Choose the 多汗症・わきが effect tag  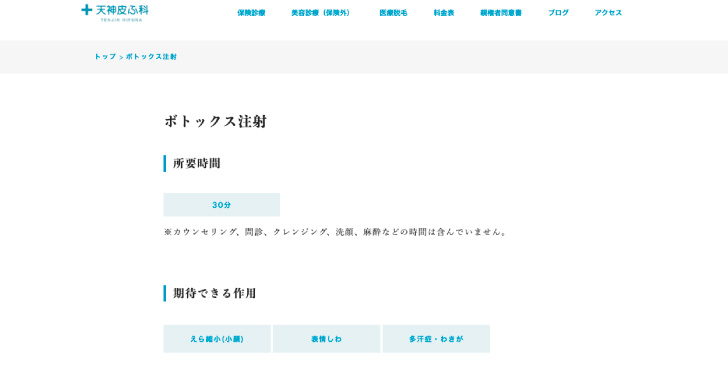click(436, 339)
